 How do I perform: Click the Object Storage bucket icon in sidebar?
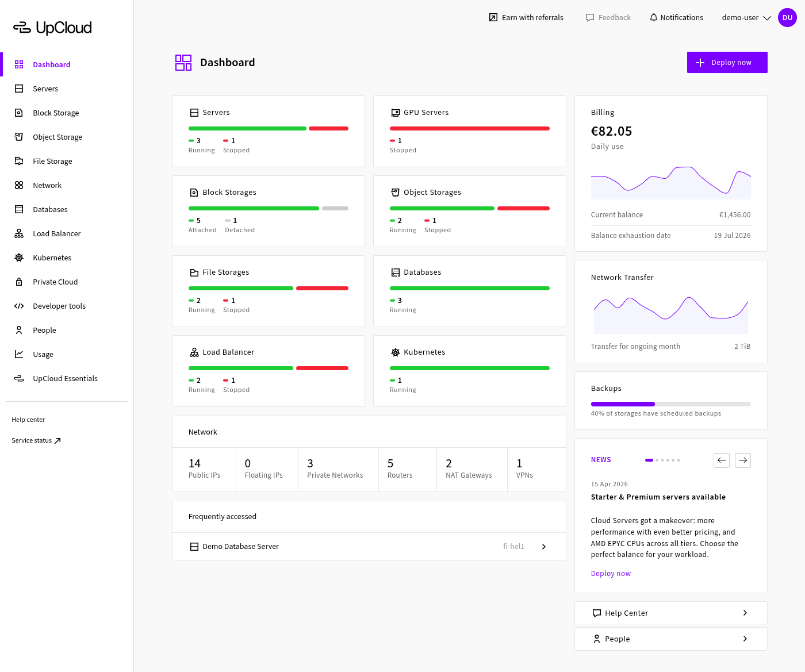click(x=19, y=137)
